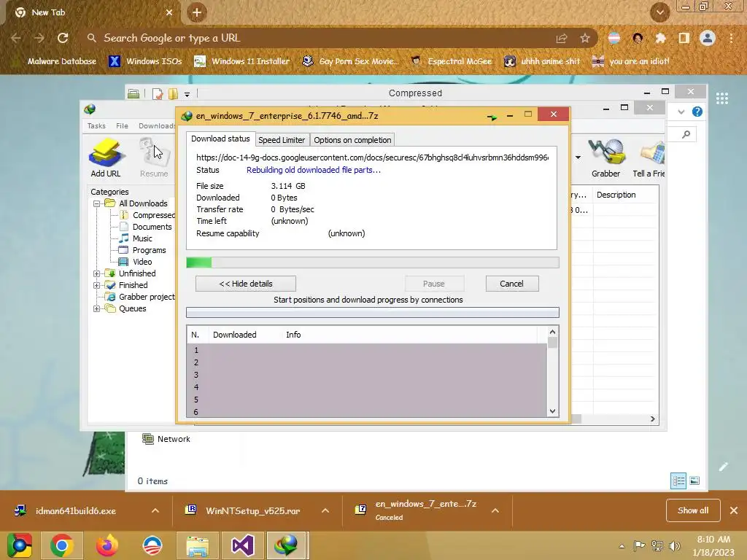Expand the Explorer ribbon chevron
This screenshot has width=747, height=560.
pos(681,112)
